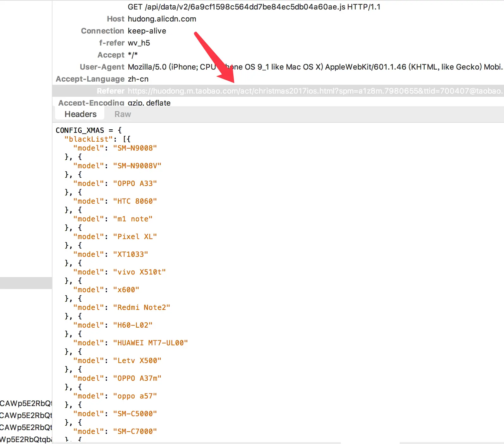
Task: Select the Connection keep-alive header row
Action: point(278,31)
